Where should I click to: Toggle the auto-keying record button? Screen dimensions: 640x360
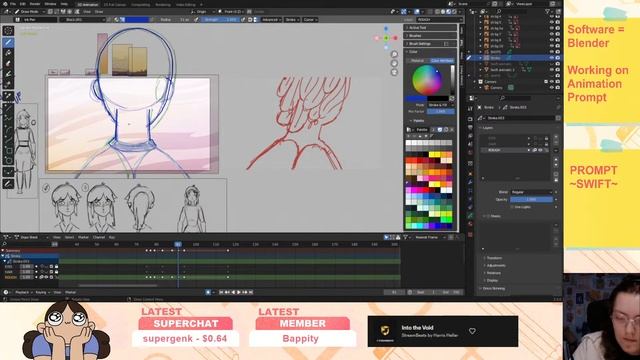[208, 292]
